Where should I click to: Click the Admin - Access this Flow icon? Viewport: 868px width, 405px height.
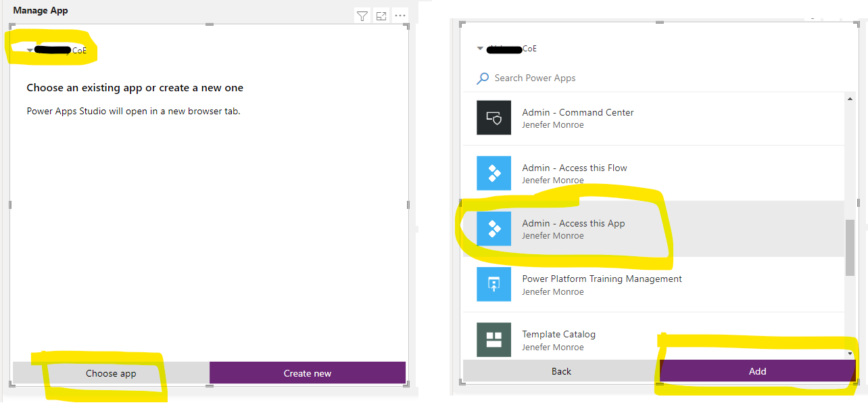click(493, 173)
